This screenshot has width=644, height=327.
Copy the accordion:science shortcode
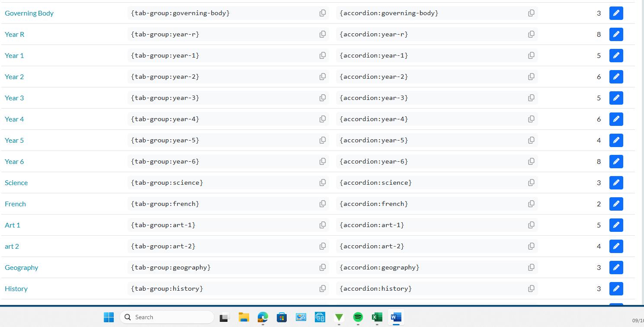(531, 183)
